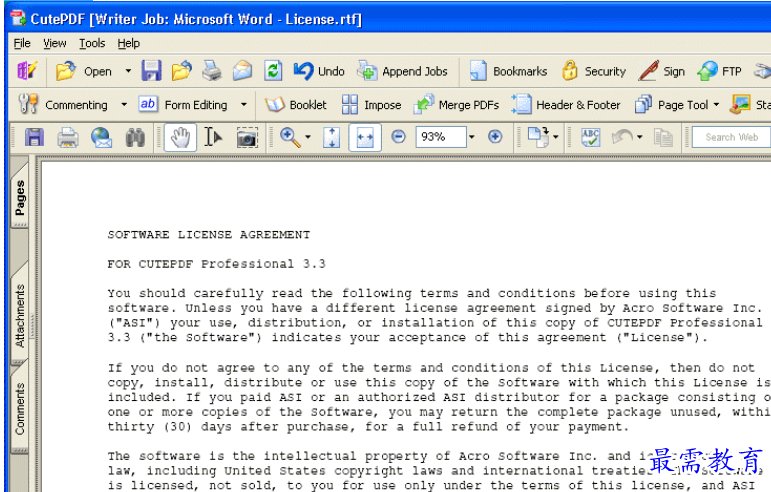Switch to the Comments side tab
771x492 pixels.
tap(20, 409)
